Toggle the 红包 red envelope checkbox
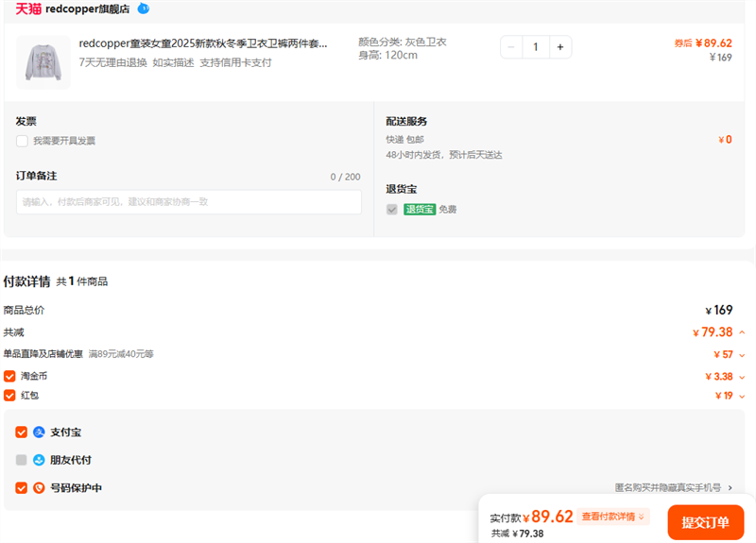The height and width of the screenshot is (543, 756). tap(9, 396)
